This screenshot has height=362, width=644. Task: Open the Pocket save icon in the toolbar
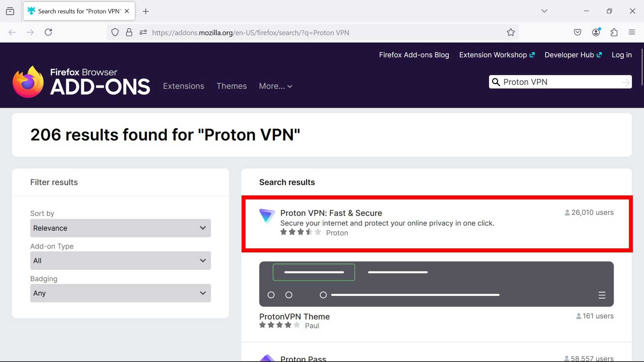[x=578, y=32]
